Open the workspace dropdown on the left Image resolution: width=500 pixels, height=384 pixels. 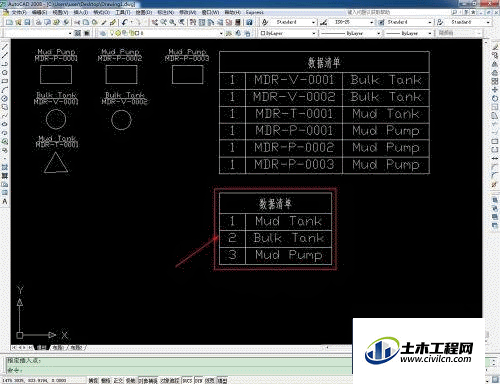70,33
